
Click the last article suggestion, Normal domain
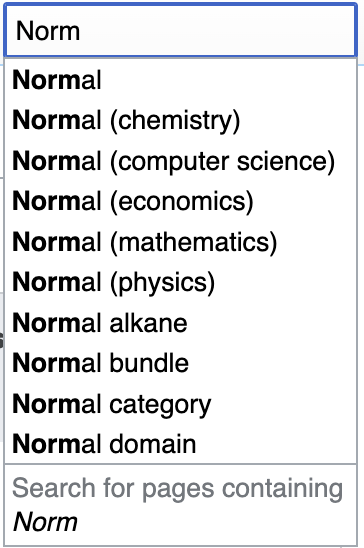(x=181, y=444)
